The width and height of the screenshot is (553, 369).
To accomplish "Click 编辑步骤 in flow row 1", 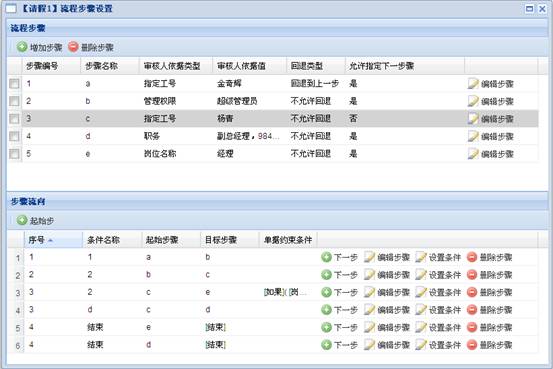I will [387, 257].
